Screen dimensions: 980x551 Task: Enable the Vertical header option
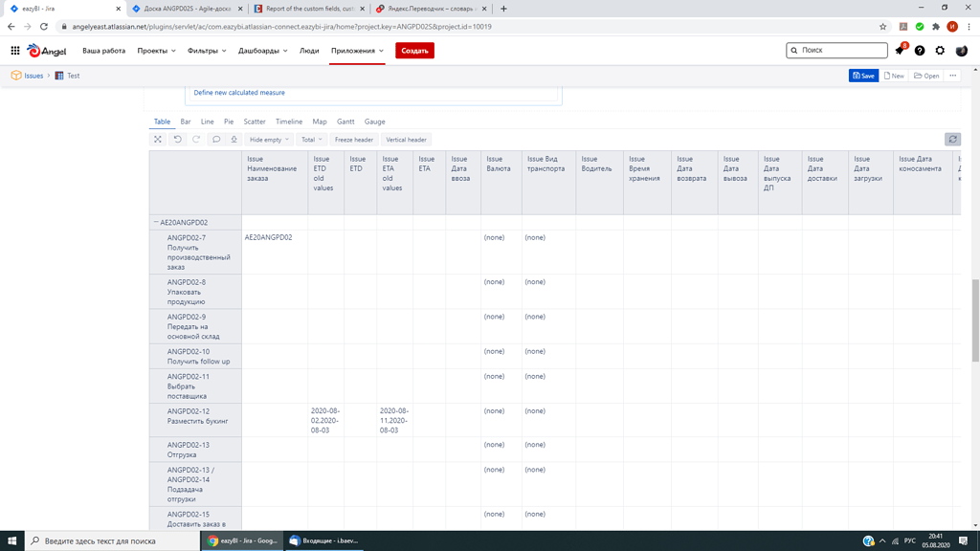pyautogui.click(x=407, y=139)
